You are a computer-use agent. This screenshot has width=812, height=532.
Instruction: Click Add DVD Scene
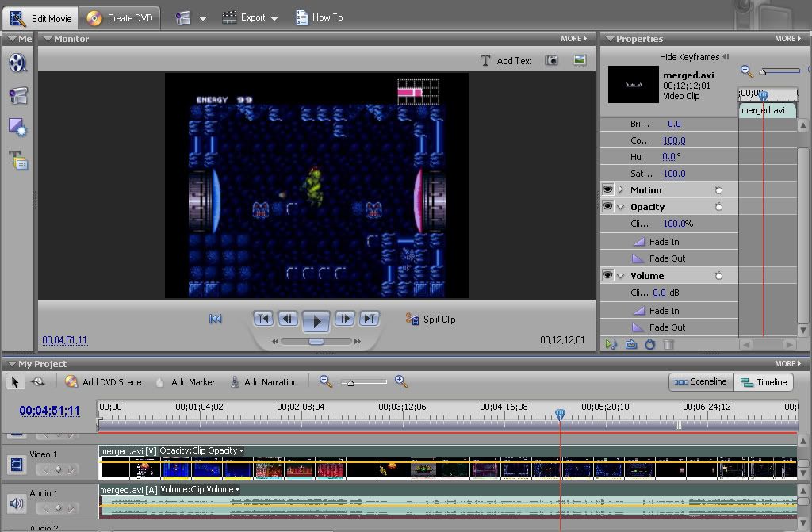coord(103,382)
